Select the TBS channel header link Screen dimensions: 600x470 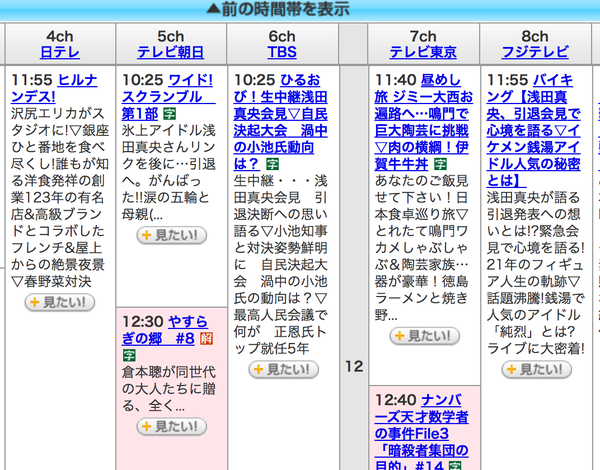pos(281,52)
